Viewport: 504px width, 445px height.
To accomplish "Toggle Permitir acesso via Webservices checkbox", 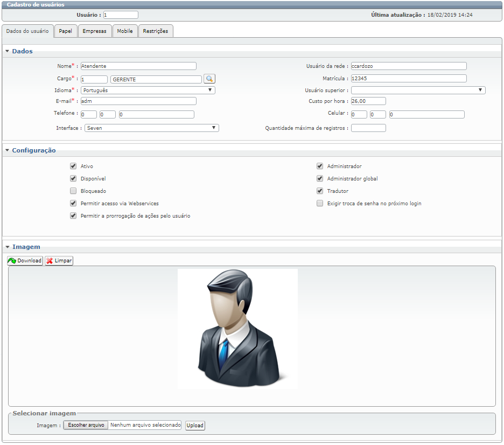I will (x=73, y=203).
